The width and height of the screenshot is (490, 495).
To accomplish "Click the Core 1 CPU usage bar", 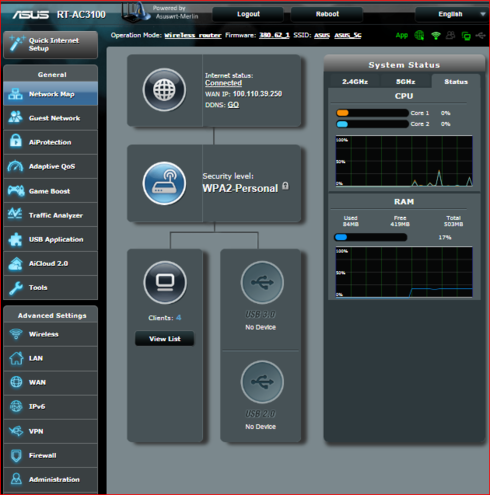I will (x=372, y=113).
